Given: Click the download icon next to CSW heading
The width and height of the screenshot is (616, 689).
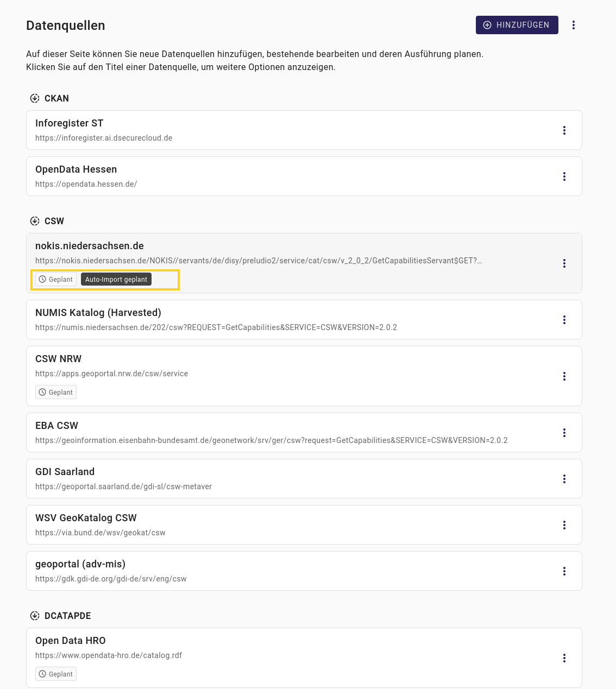Looking at the screenshot, I should point(35,221).
